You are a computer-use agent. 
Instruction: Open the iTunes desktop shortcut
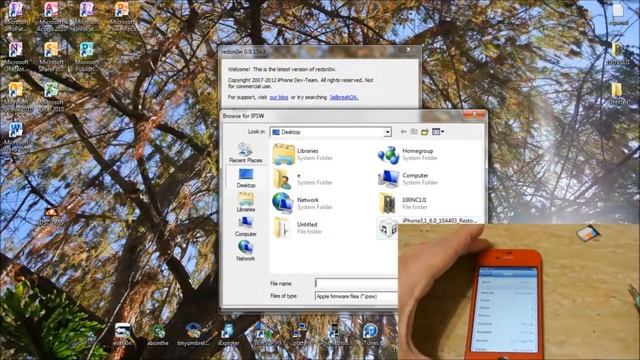370,334
